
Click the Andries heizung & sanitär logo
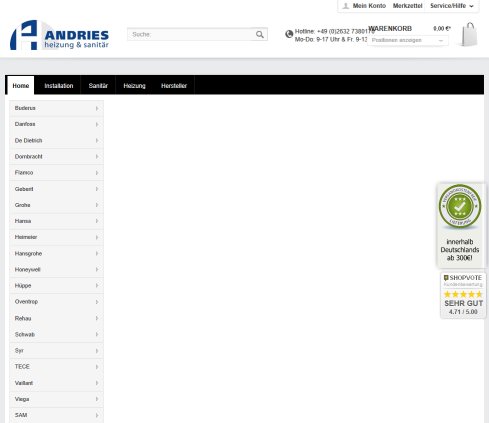pyautogui.click(x=59, y=35)
